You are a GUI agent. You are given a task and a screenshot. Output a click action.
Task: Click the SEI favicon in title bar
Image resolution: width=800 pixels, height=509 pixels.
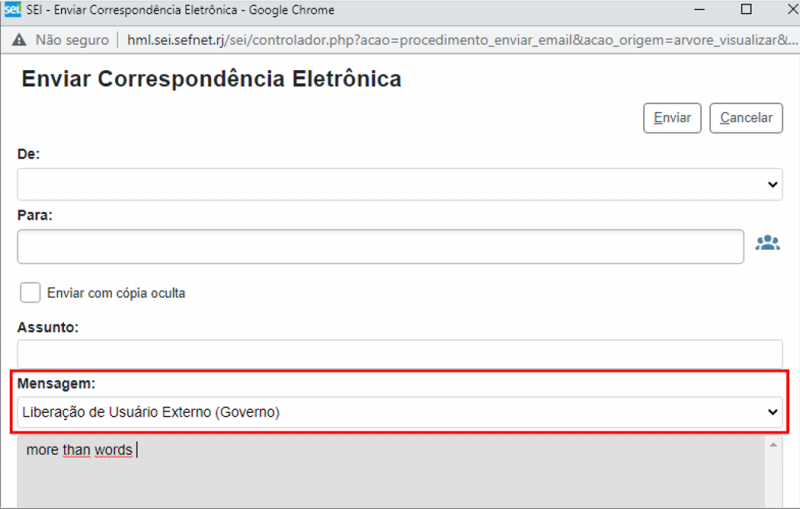tap(12, 10)
